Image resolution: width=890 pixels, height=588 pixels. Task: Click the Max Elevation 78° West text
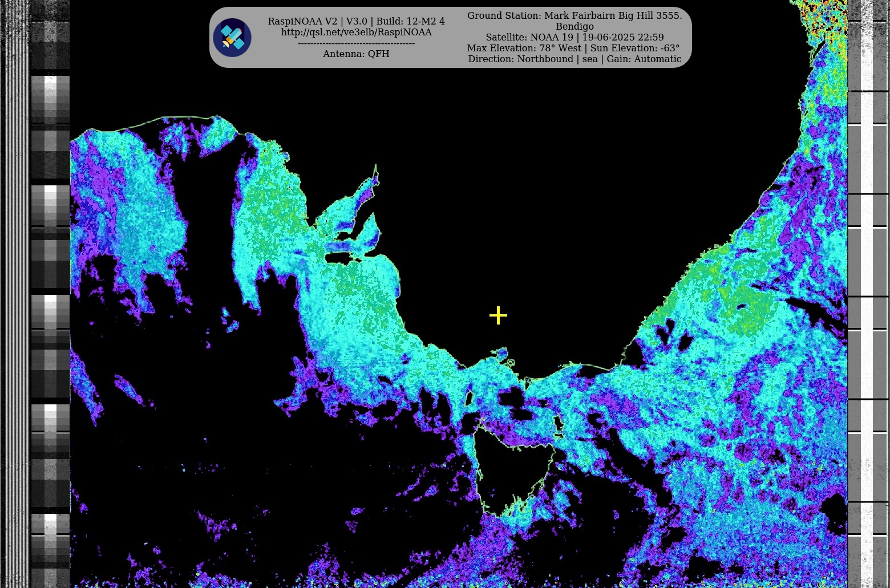click(524, 48)
